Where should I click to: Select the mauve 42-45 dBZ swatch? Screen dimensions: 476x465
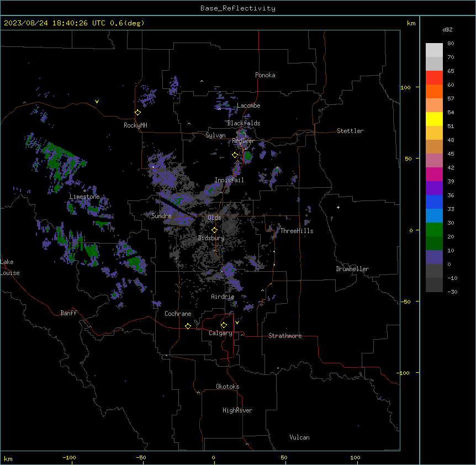click(x=434, y=161)
